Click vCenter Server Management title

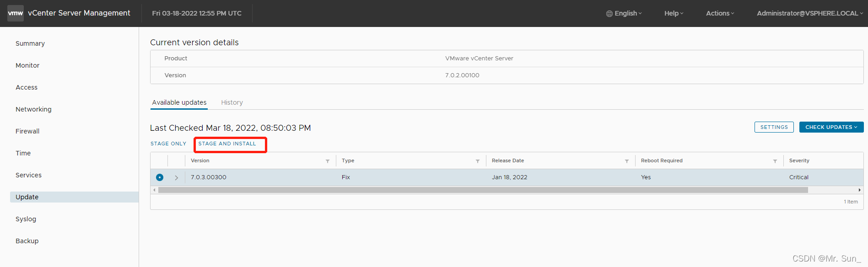tap(79, 13)
